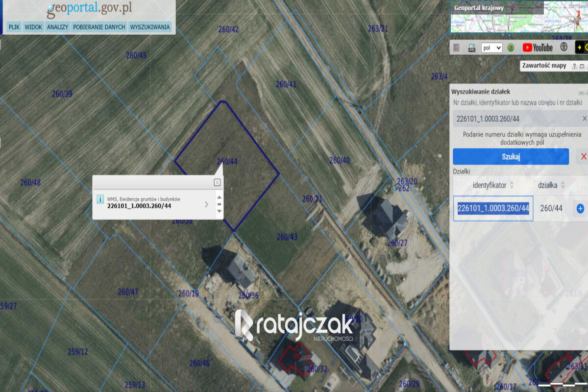Image resolution: width=588 pixels, height=392 pixels.
Task: Click the red X next to Szukaj
Action: click(x=583, y=157)
